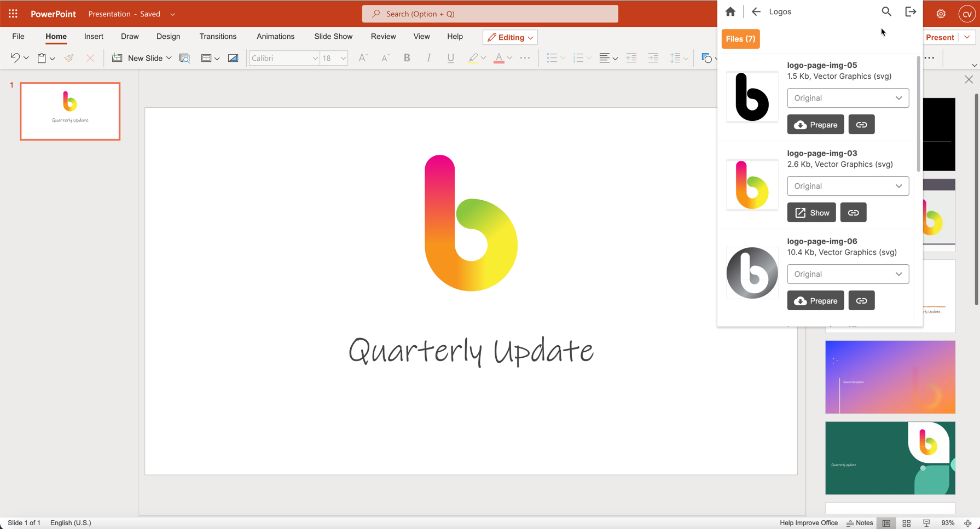This screenshot has height=529, width=980.
Task: Click Prepare button for logo-page-img-06
Action: tap(815, 301)
